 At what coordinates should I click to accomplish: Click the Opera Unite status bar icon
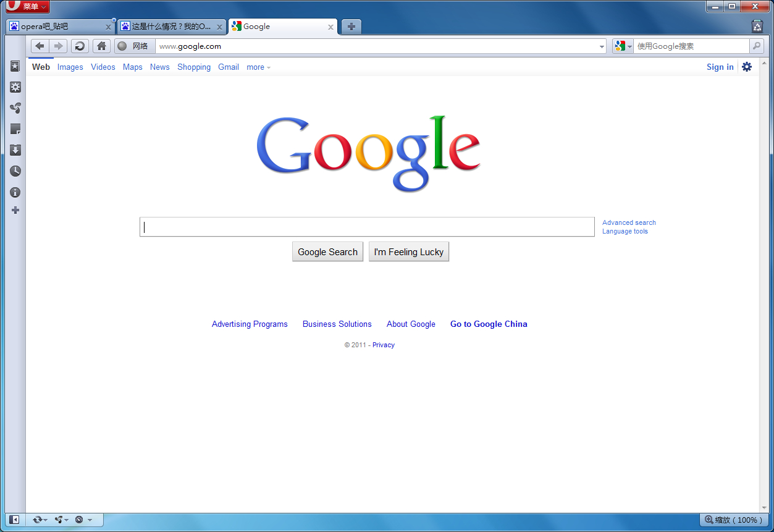[59, 520]
